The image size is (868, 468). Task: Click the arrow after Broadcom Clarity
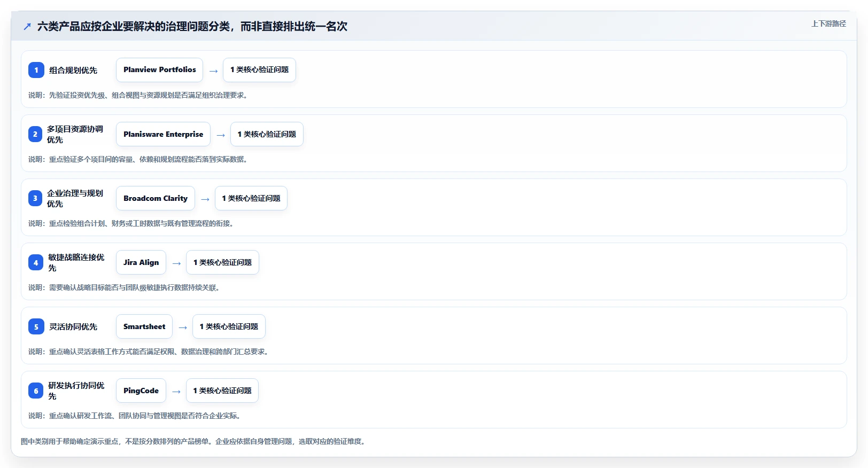point(205,199)
